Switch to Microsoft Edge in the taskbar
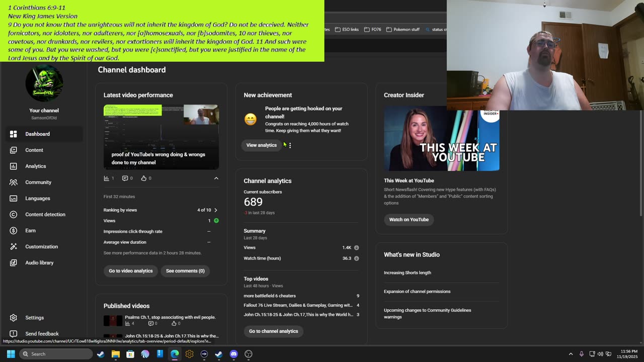The image size is (644, 362). click(x=175, y=354)
